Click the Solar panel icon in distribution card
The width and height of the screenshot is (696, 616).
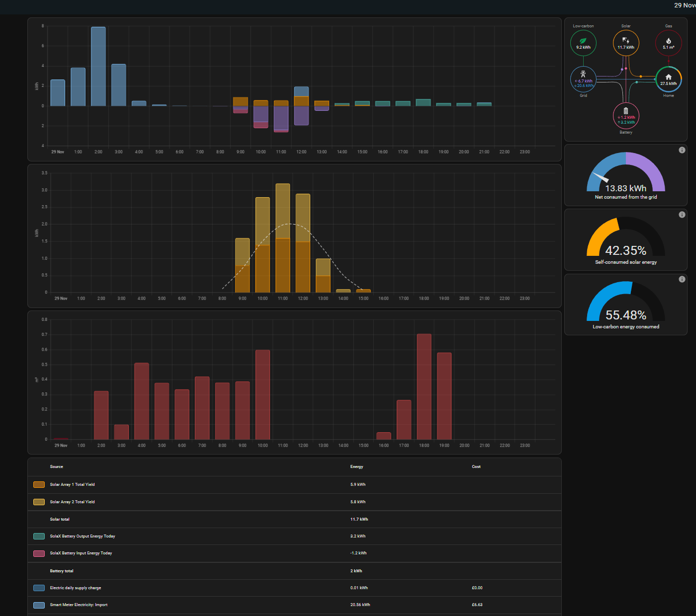(626, 40)
